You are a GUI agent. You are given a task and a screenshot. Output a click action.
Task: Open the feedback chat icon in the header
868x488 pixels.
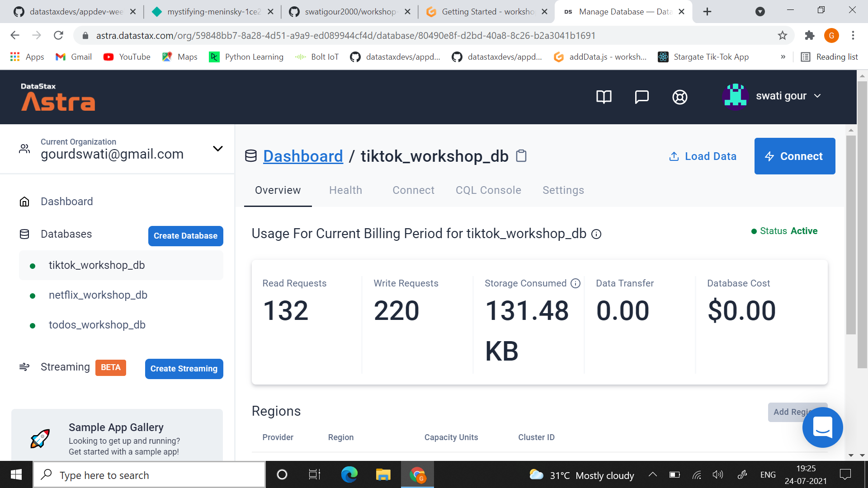642,97
